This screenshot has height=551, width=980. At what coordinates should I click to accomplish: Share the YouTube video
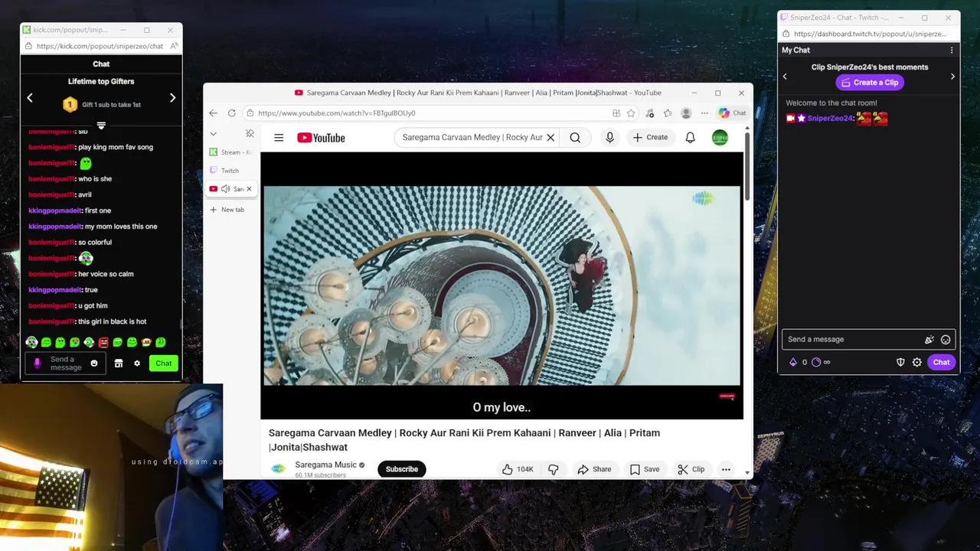point(595,469)
